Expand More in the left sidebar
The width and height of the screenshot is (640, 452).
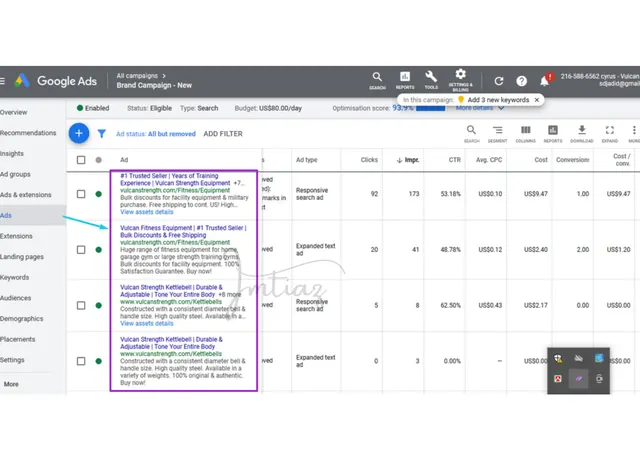click(x=11, y=384)
